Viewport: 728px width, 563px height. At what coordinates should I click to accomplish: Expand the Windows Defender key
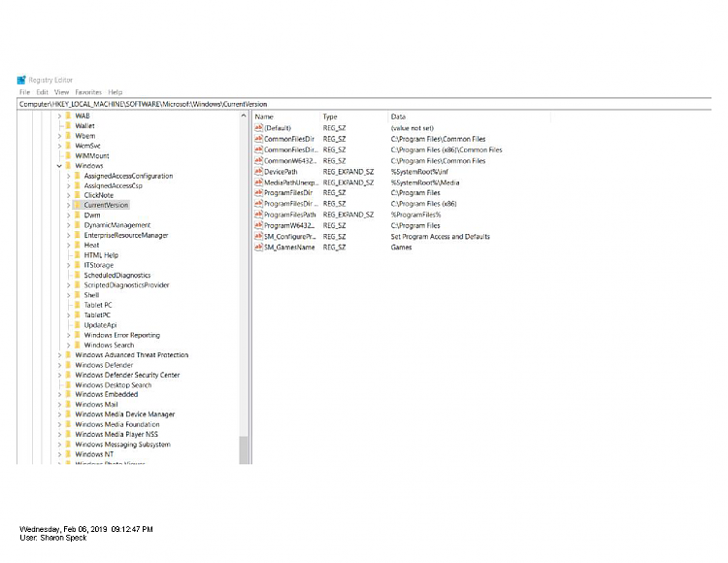pyautogui.click(x=59, y=365)
